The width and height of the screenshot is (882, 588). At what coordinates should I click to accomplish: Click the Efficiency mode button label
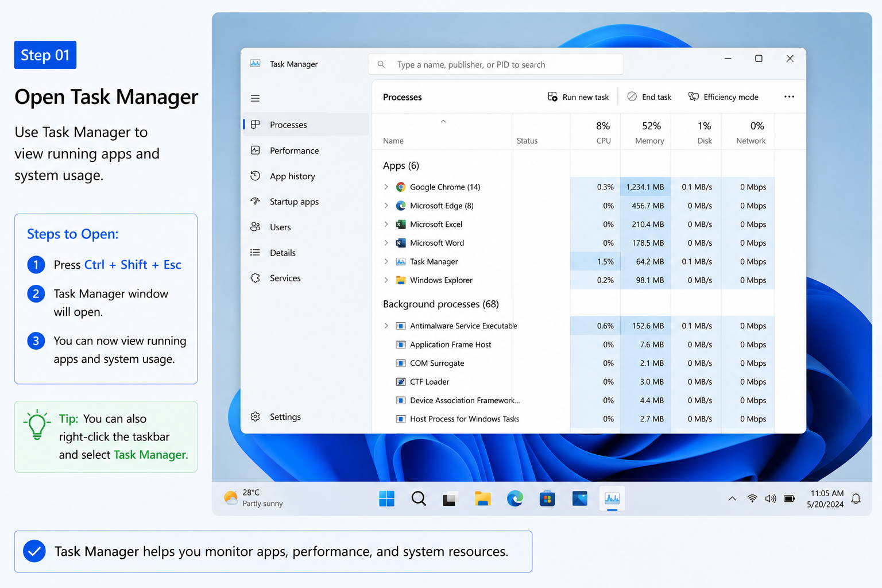(x=731, y=97)
